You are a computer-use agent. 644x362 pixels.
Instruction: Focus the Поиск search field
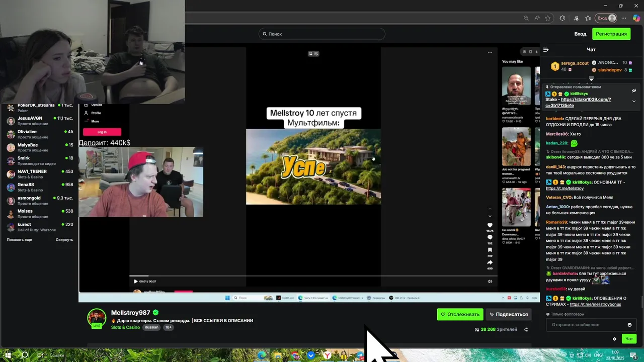tap(322, 34)
